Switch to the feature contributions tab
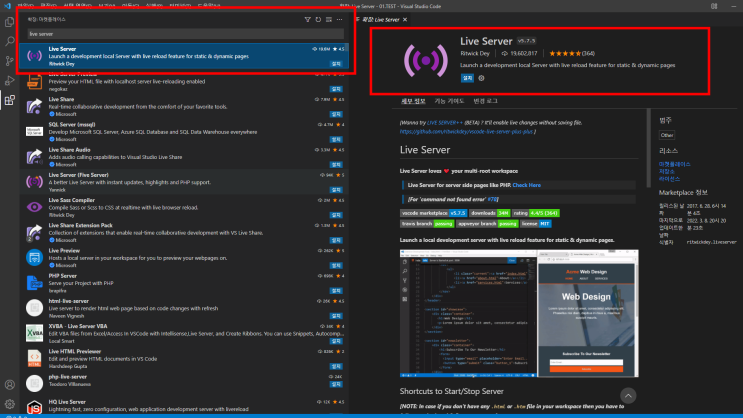 point(449,101)
